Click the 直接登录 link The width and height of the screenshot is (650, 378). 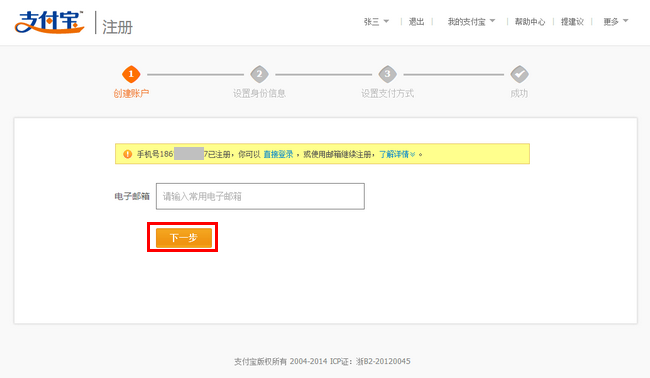pyautogui.click(x=278, y=154)
